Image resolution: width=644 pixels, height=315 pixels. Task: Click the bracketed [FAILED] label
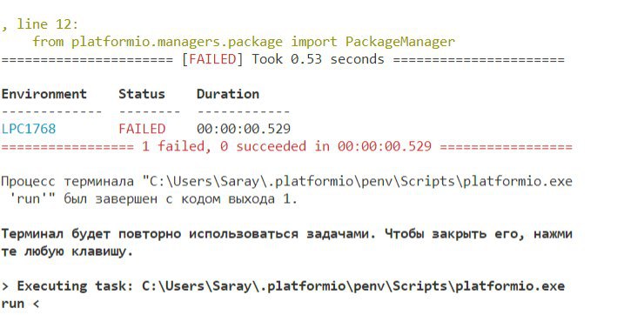point(212,59)
